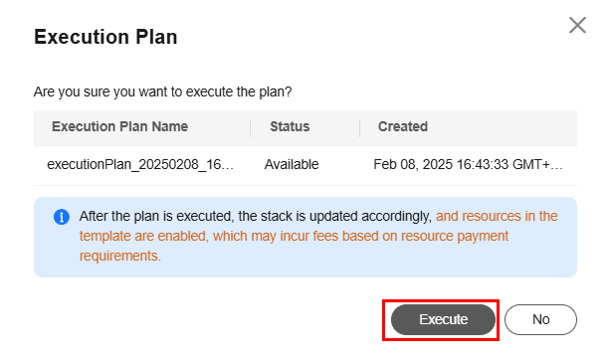Select the executionPlan_20250208_16… name cell
The width and height of the screenshot is (610, 364).
tap(140, 164)
